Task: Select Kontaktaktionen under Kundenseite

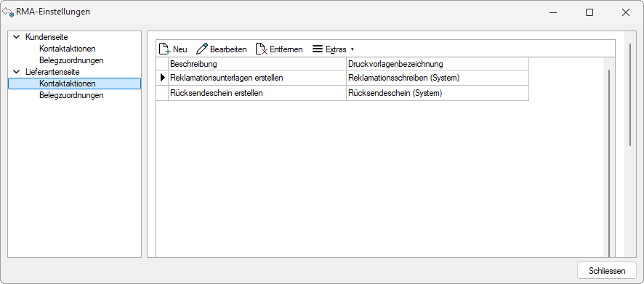Action: pos(68,49)
